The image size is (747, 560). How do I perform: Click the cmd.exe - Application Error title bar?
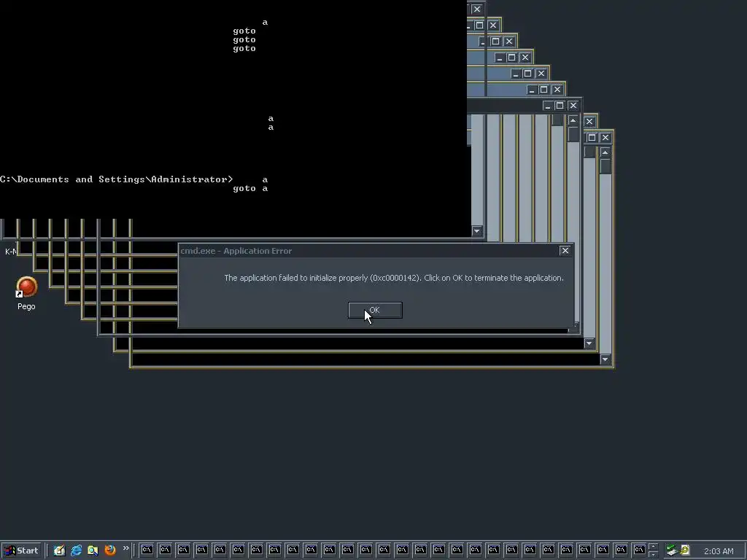[368, 251]
